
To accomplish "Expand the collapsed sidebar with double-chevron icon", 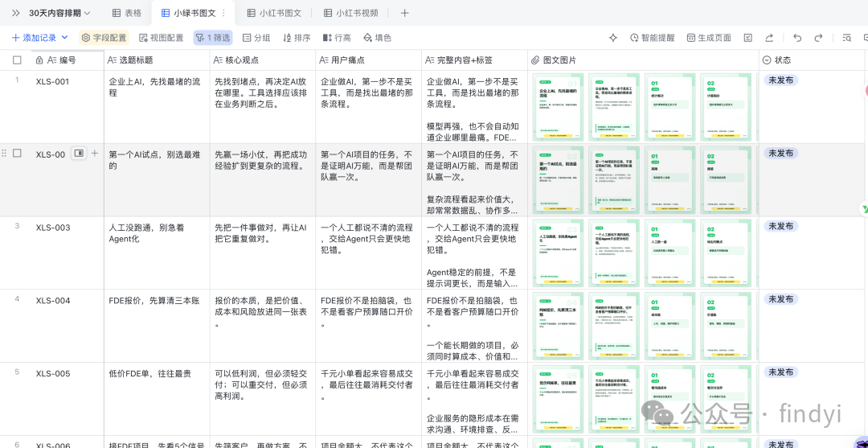I will click(x=15, y=13).
